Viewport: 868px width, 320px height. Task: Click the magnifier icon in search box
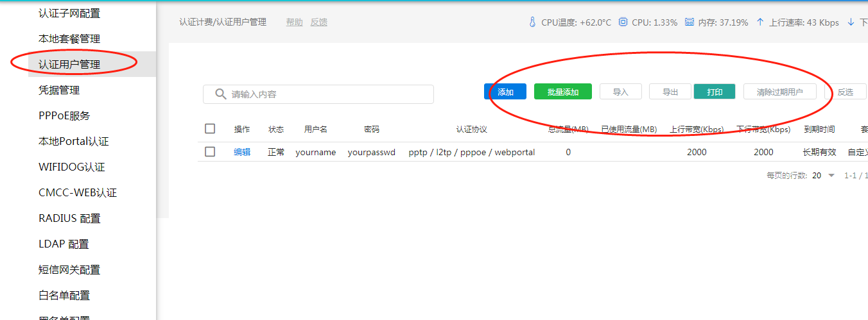(x=220, y=94)
